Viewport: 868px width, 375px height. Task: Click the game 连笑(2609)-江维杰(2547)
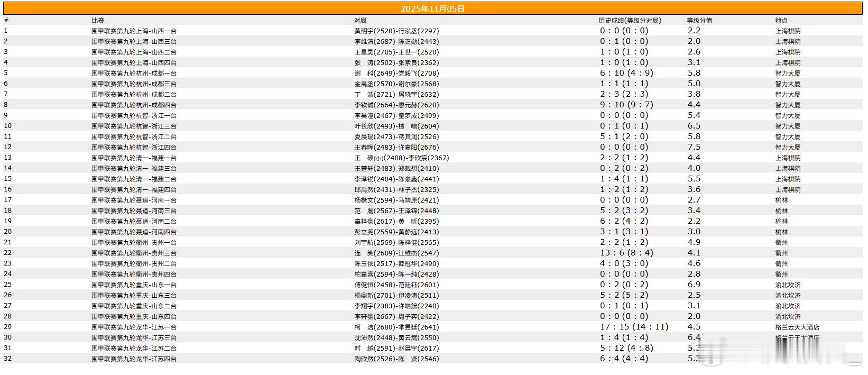[x=396, y=253]
